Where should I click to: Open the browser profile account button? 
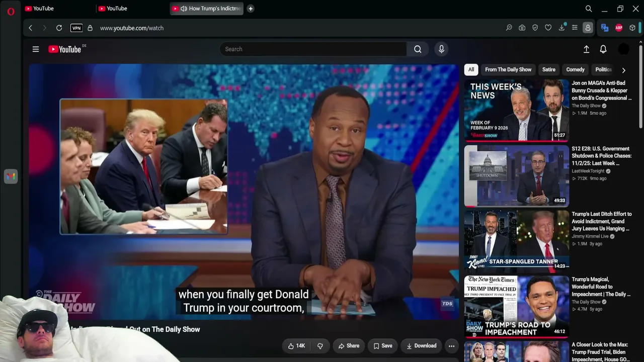[588, 28]
